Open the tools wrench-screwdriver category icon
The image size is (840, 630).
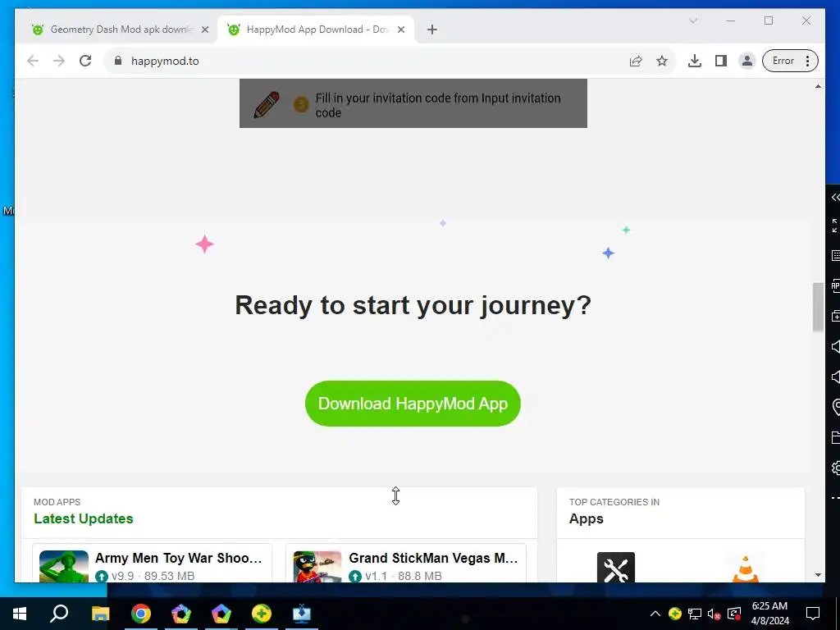point(616,568)
